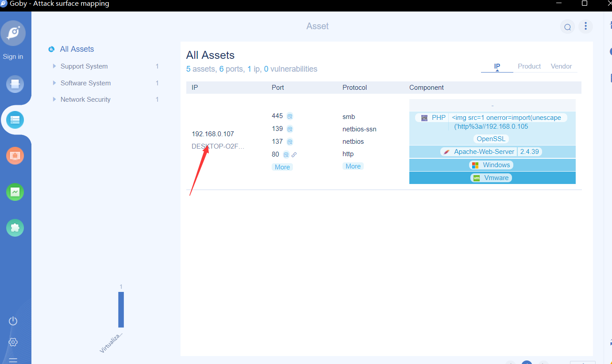612x364 pixels.
Task: Click port number 445
Action: click(277, 116)
